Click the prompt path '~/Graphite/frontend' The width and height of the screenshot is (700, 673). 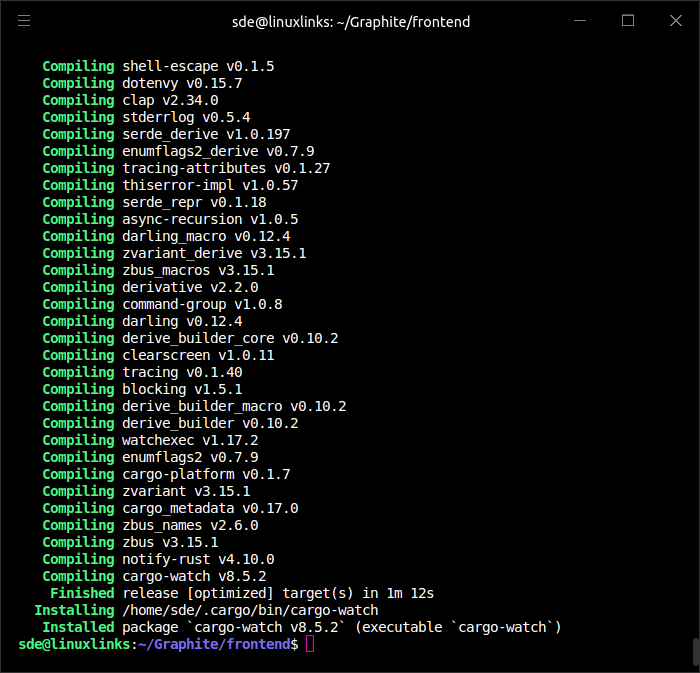click(x=214, y=644)
